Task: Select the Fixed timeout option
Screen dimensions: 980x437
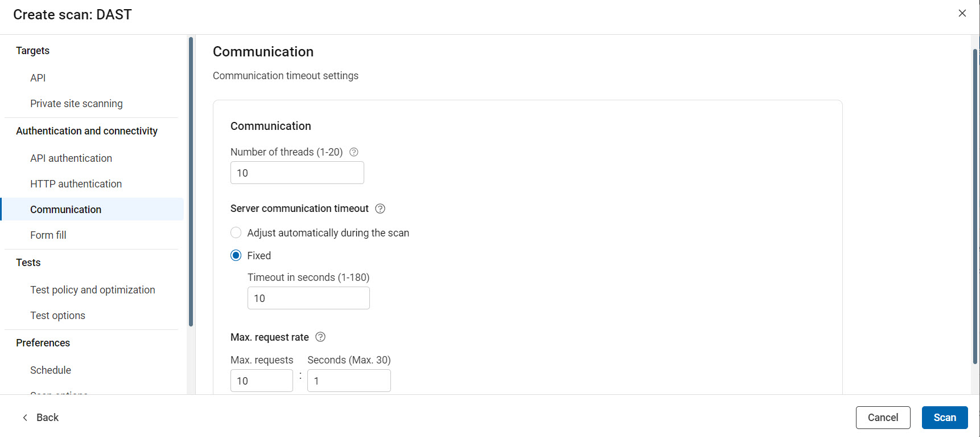Action: (236, 255)
